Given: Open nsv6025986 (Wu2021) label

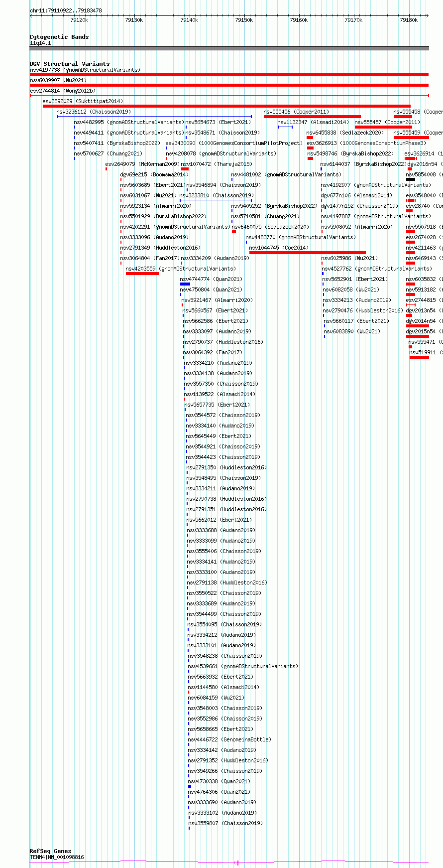Looking at the screenshot, I should click(349, 258).
